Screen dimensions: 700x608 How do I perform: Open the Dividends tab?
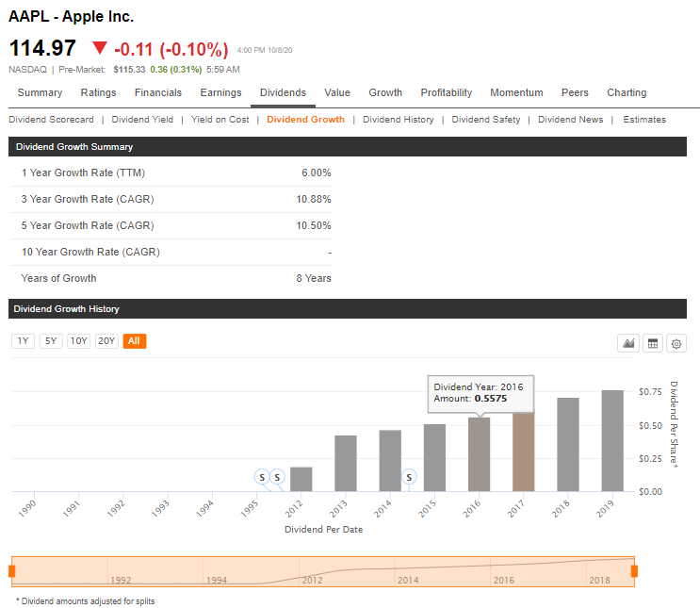coord(283,92)
